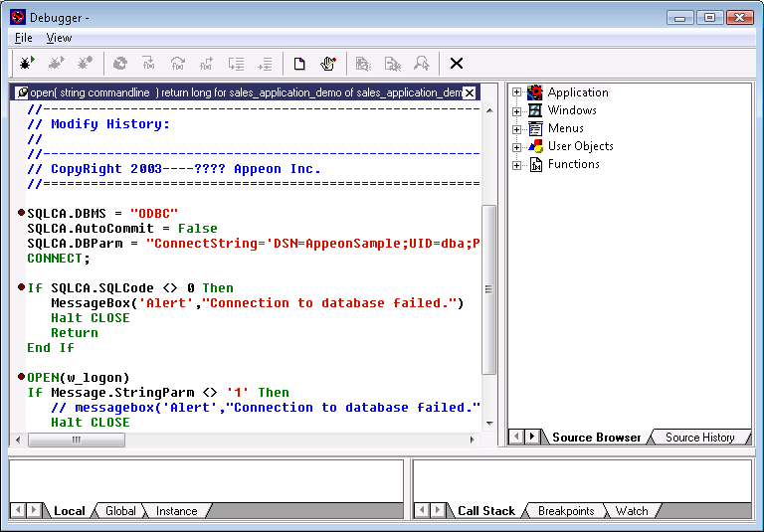Open Edit Breakpoints via hand icon
The width and height of the screenshot is (764, 532).
(328, 64)
